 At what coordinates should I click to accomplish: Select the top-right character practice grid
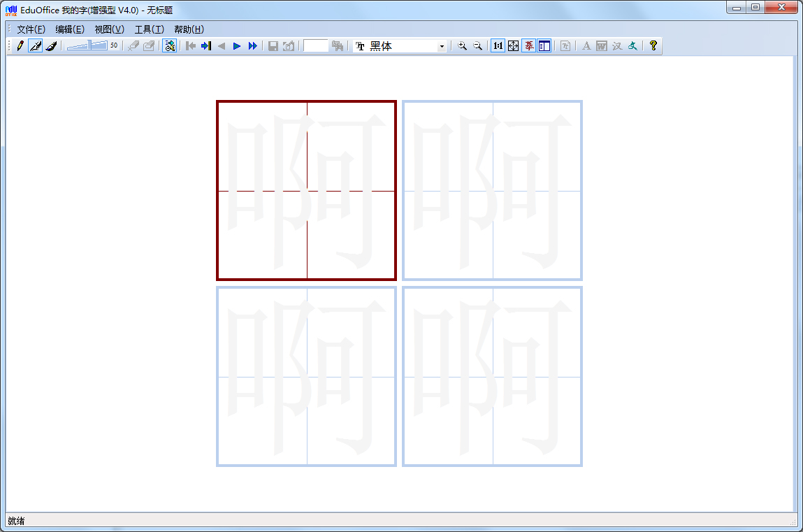point(492,189)
